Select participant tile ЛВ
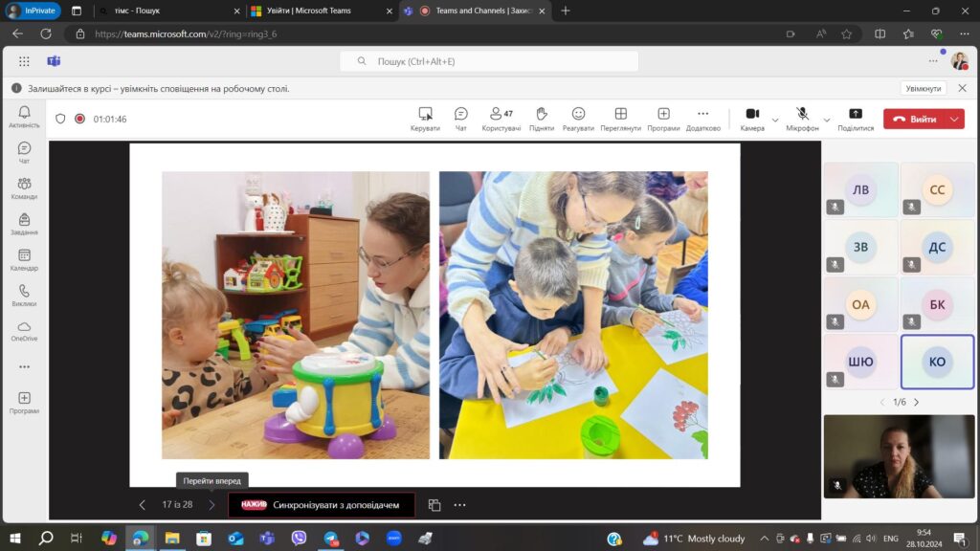 (x=860, y=189)
